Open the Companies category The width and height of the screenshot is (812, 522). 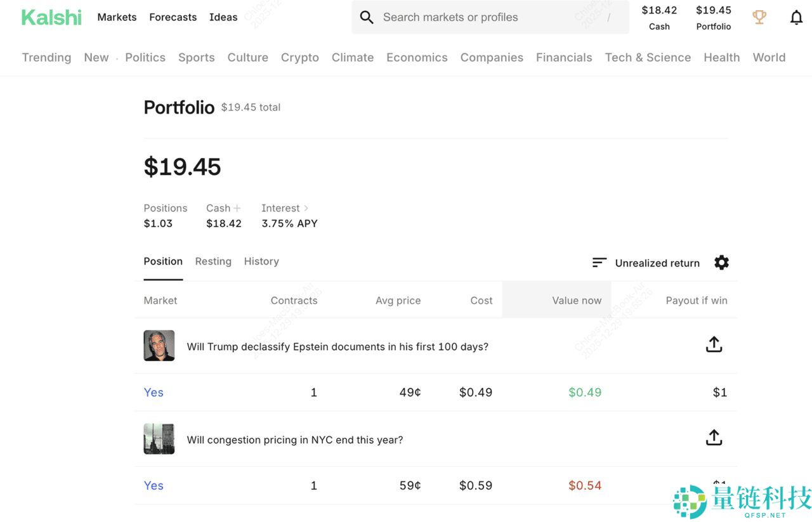492,57
